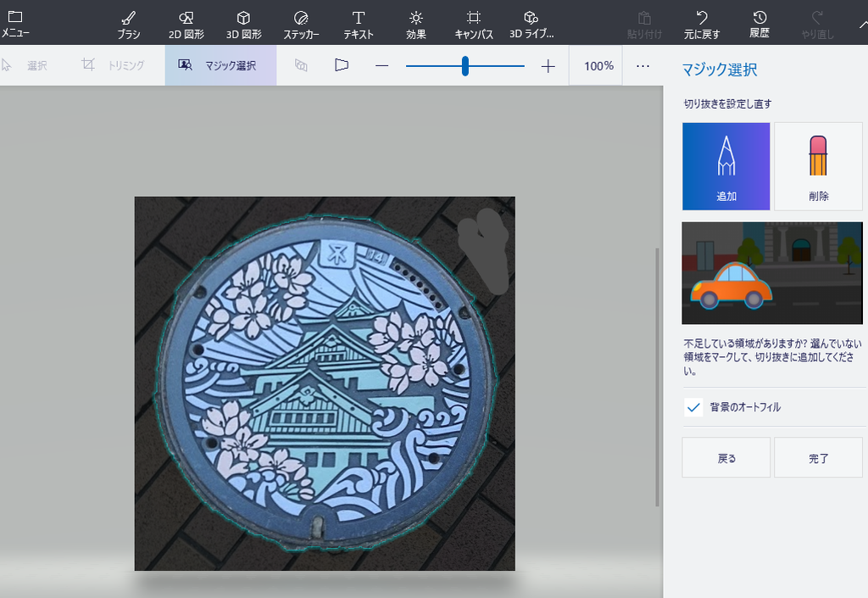868x598 pixels.
Task: Switch to 削除 (Remove) selection mode
Action: [817, 166]
